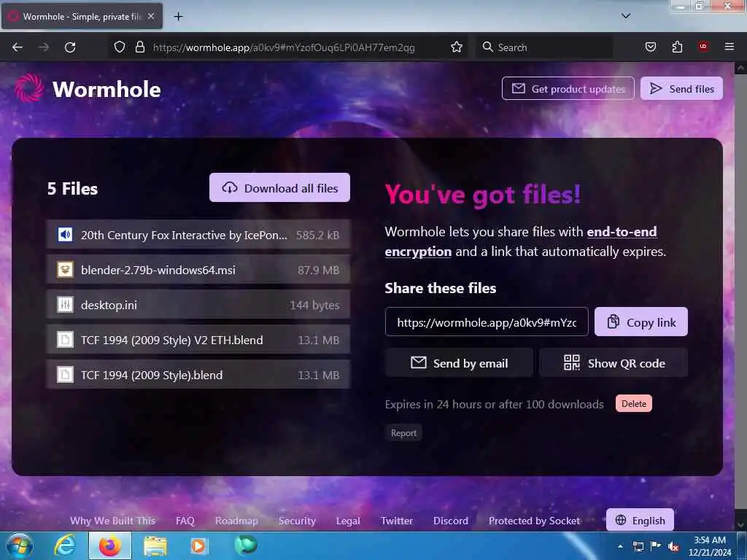747x560 pixels.
Task: Show hidden tray icons arrow
Action: click(620, 546)
